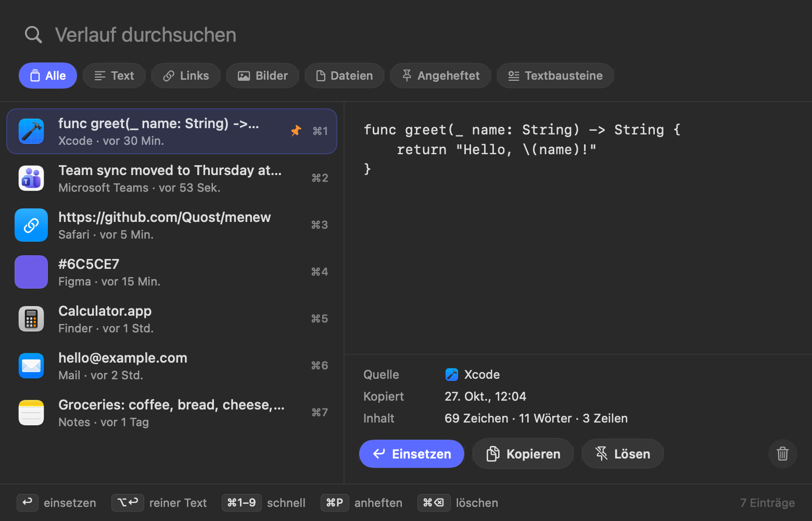Click the Microsoft Teams app icon
Screen dimensions: 812x521
[31, 178]
